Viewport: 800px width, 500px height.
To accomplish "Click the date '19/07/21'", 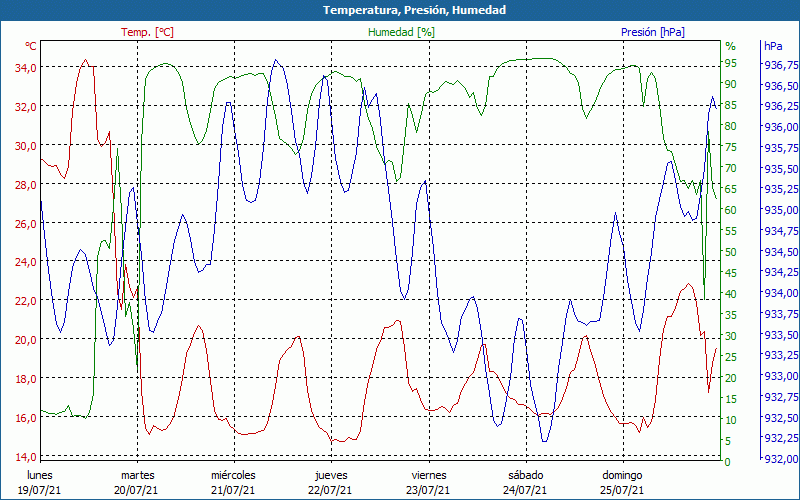I will (x=39, y=490).
